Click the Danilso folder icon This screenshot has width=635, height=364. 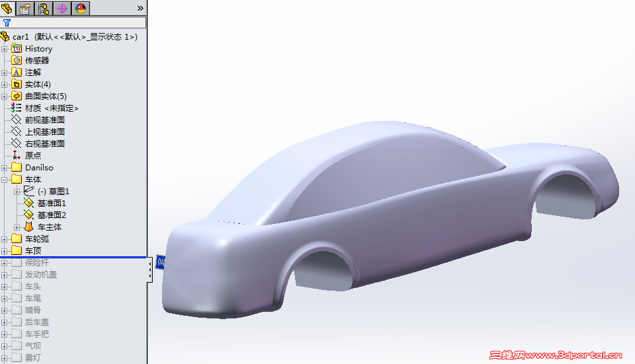[x=17, y=167]
